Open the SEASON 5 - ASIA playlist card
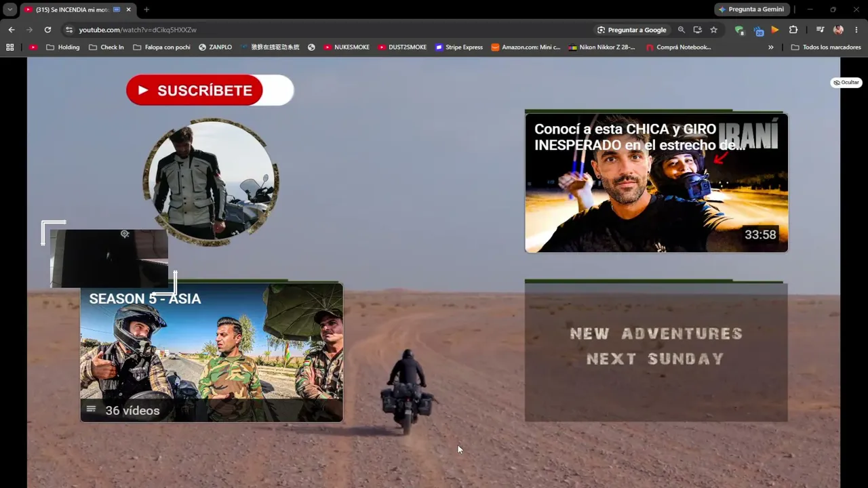Screen dimensions: 868x488 coord(212,352)
